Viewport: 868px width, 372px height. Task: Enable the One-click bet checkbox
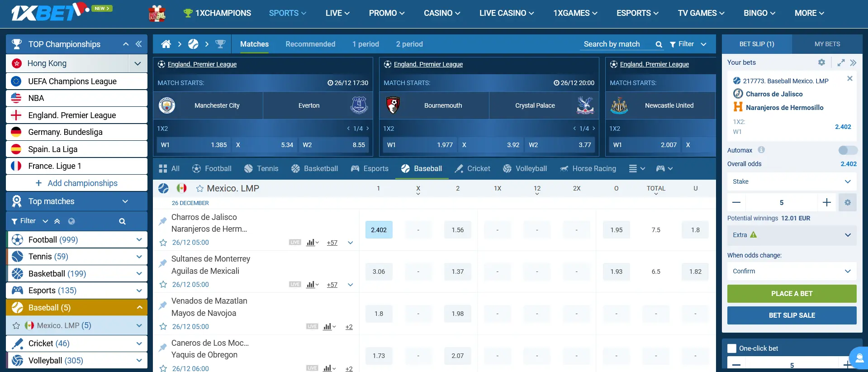[732, 348]
